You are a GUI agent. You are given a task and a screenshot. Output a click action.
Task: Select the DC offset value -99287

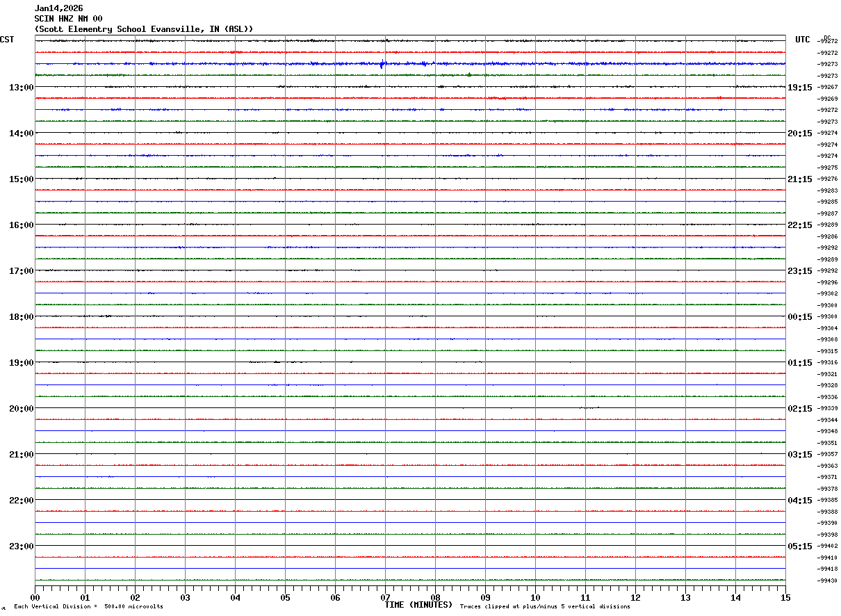(827, 213)
